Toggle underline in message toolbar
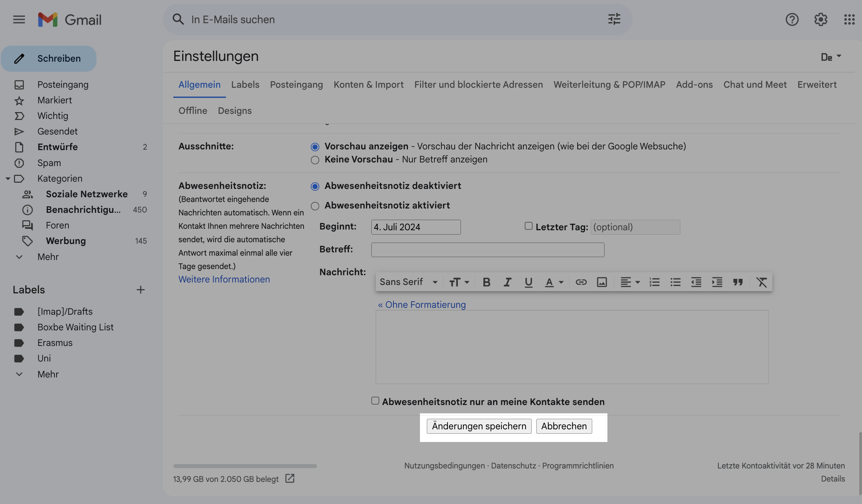Screen dimensions: 862x504 (x=528, y=282)
